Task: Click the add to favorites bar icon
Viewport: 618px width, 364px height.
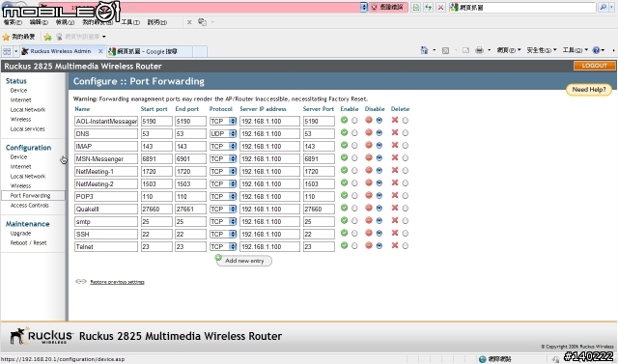Action: click(47, 37)
